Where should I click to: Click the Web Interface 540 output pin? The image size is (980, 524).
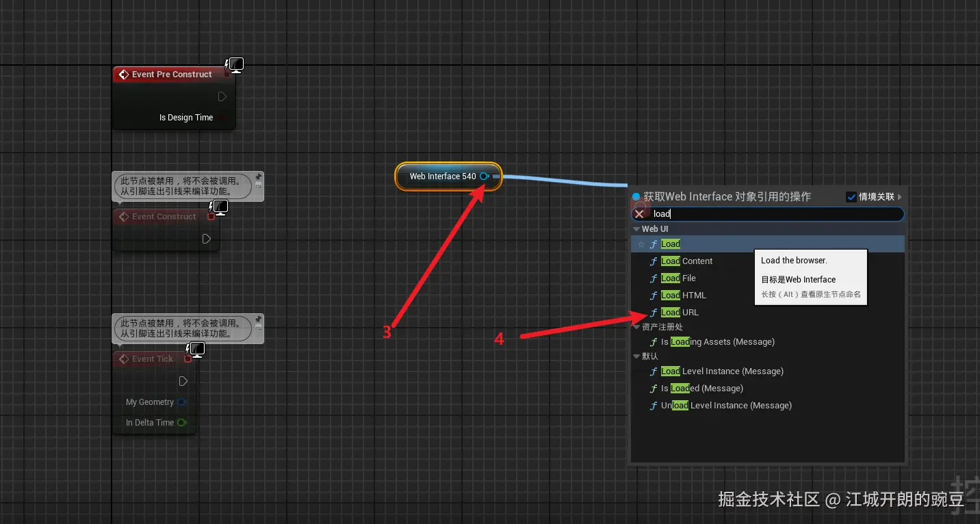[485, 176]
